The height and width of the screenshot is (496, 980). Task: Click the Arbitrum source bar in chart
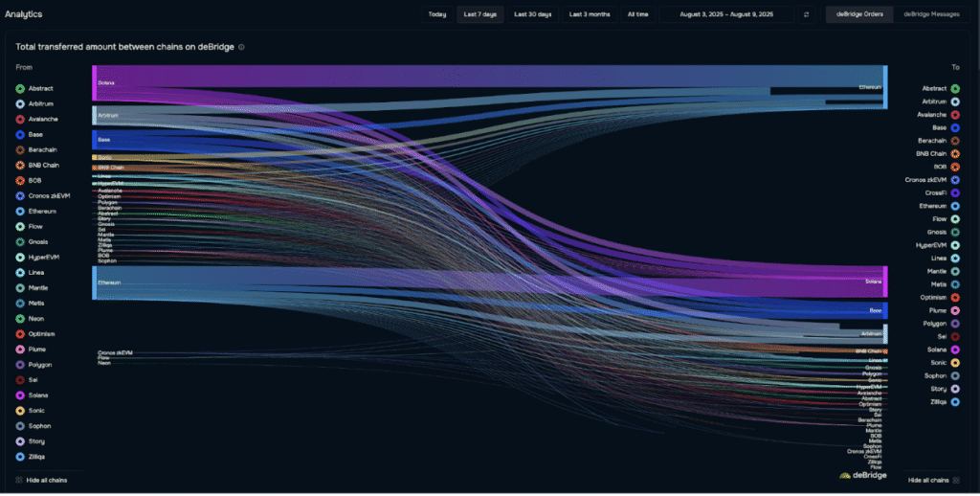[x=95, y=115]
